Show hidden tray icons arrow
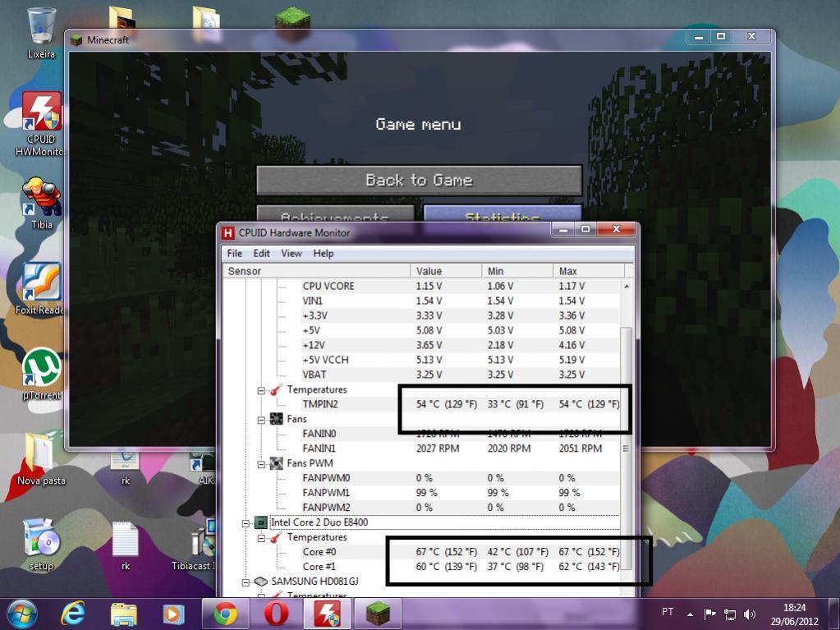 pos(691,614)
